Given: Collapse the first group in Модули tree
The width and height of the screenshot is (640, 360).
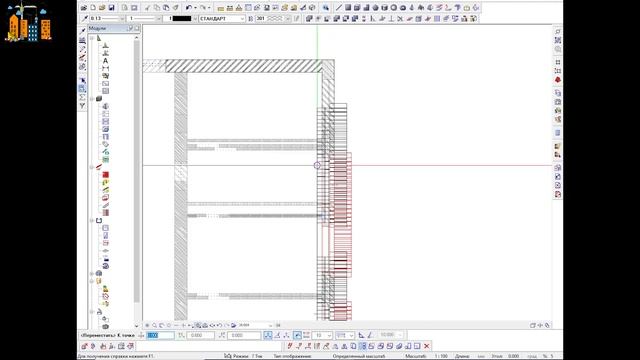Looking at the screenshot, I should 92,38.
